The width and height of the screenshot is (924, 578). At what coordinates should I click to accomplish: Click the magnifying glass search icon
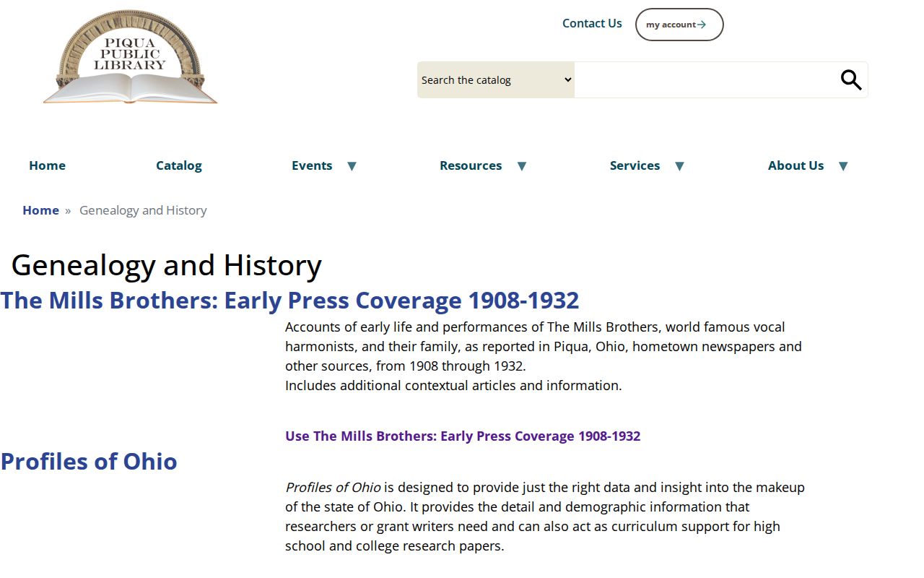point(851,80)
